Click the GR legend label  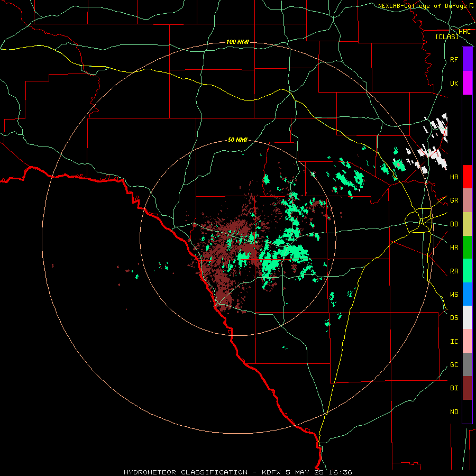[x=454, y=200]
